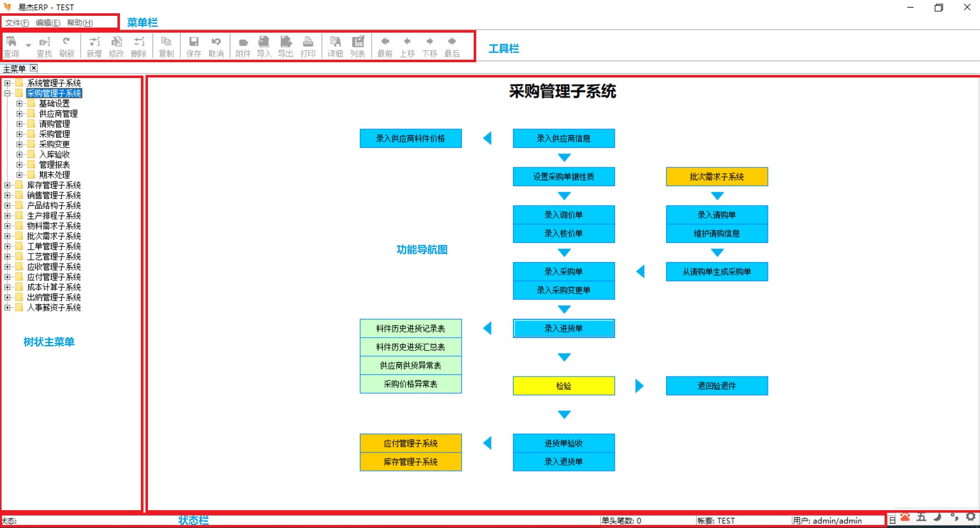Expand the 库存管理子系统 tree node
This screenshot has height=528, width=980.
pos(8,185)
